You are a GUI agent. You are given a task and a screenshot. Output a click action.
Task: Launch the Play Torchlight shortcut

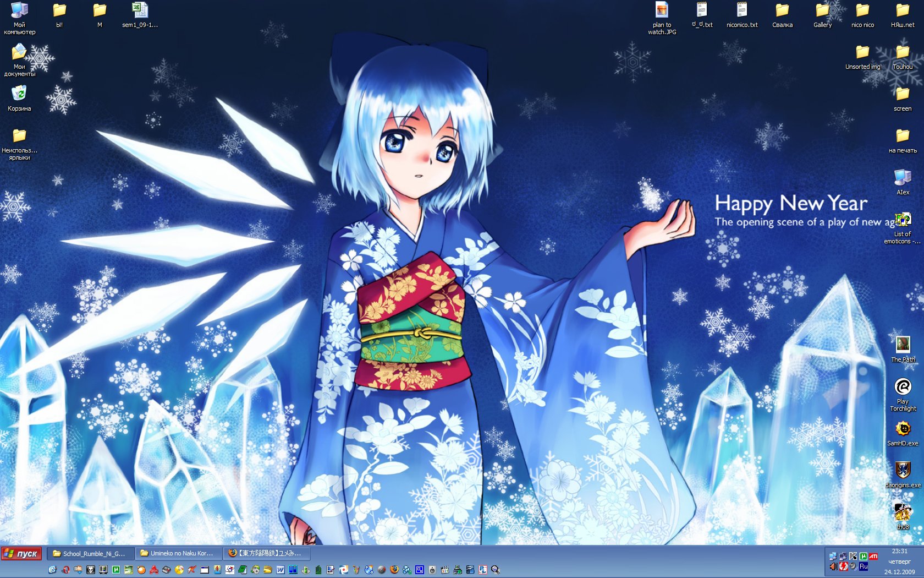(x=903, y=395)
